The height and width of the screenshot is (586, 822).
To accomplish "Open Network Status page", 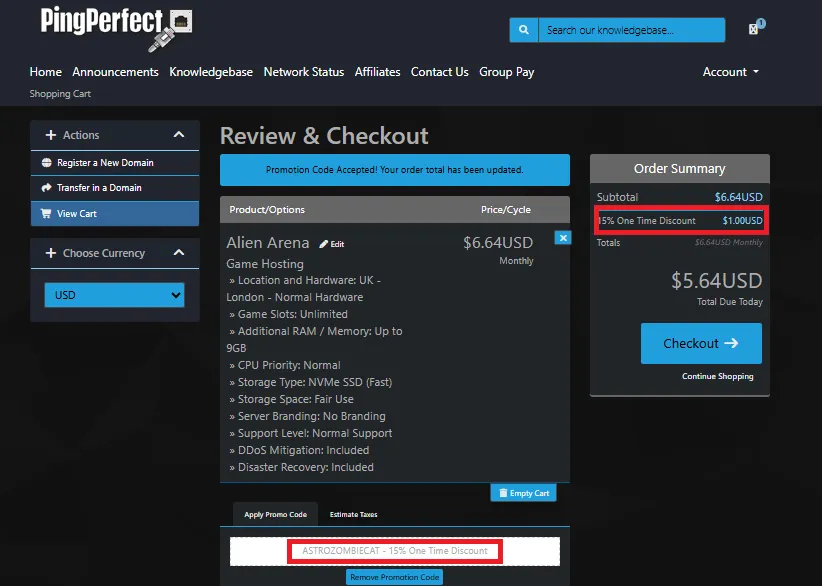I will [x=304, y=72].
